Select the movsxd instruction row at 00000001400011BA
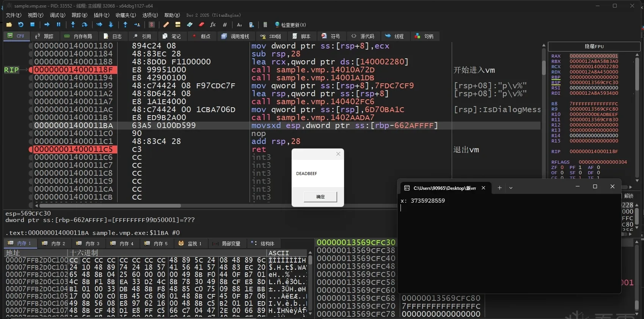 pos(287,125)
